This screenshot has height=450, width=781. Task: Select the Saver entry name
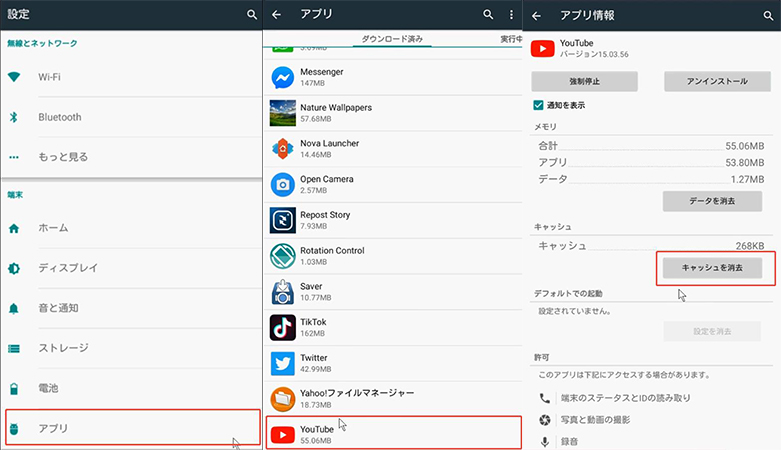311,287
